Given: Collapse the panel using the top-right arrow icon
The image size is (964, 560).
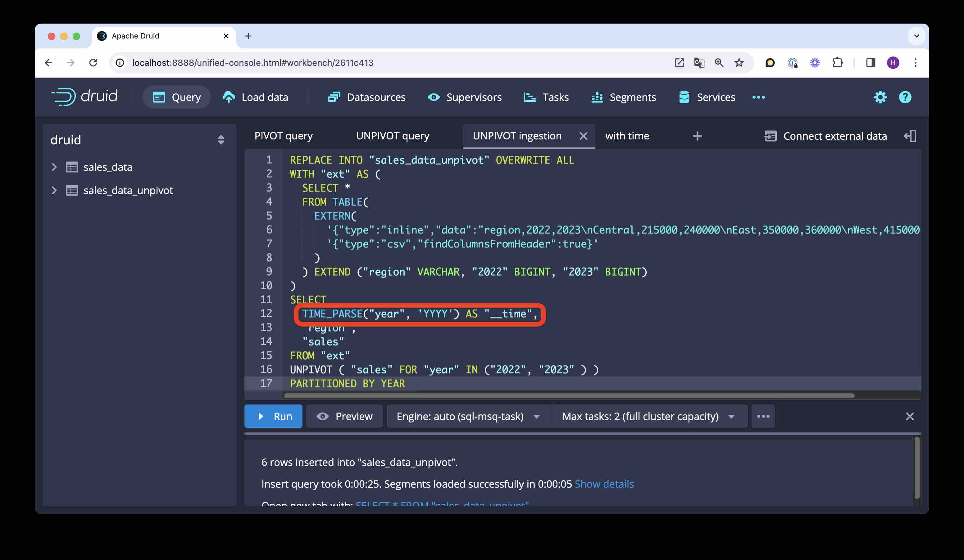Looking at the screenshot, I should click(x=910, y=136).
